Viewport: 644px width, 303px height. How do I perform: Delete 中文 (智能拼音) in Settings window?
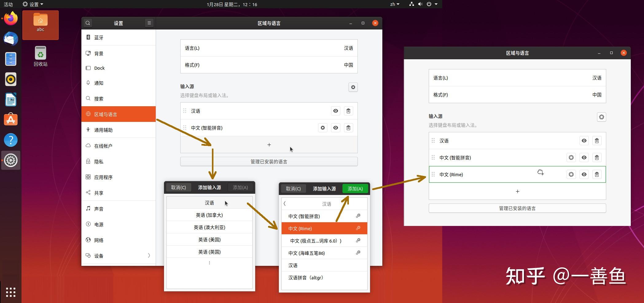348,128
